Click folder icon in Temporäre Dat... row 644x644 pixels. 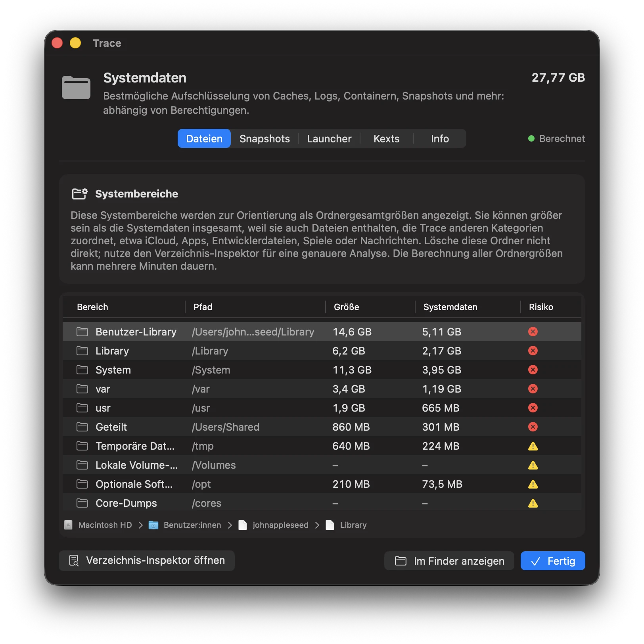82,446
